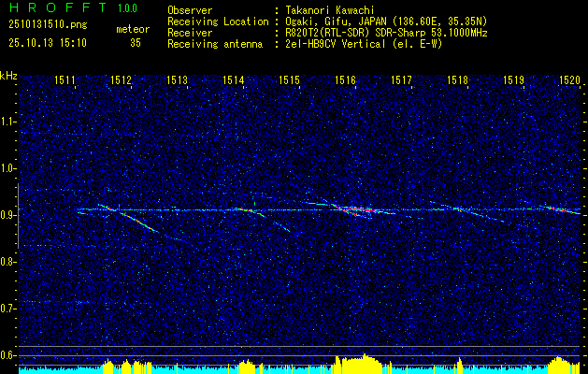
Task: Click the 1514 time marker
Action: [x=233, y=81]
